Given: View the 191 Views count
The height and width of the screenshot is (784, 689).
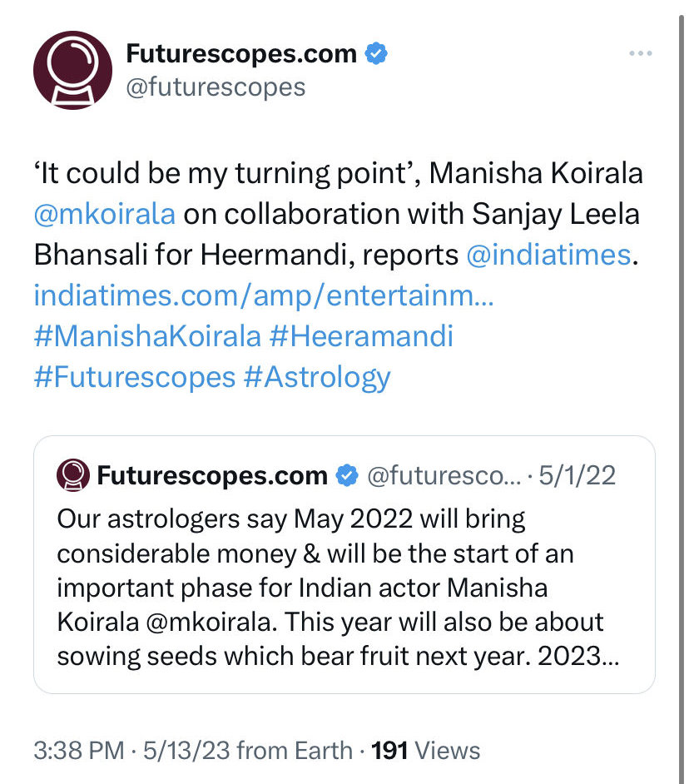Looking at the screenshot, I should pos(425,751).
